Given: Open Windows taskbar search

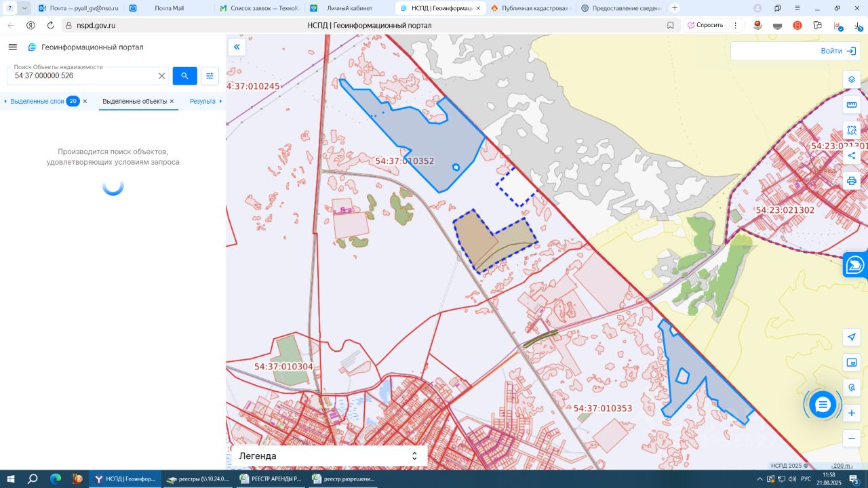Looking at the screenshot, I should [x=33, y=479].
